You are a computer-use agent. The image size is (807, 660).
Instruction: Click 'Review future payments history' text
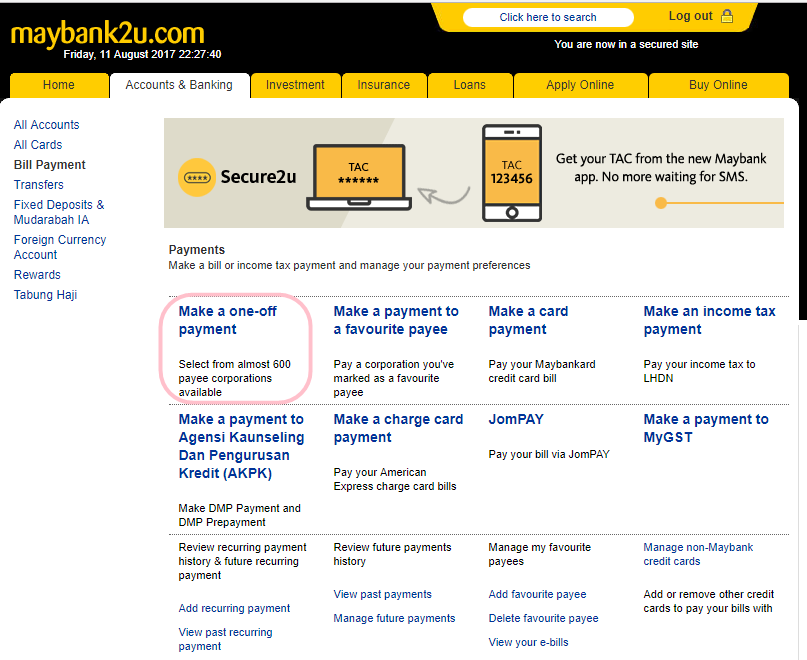pyautogui.click(x=392, y=554)
